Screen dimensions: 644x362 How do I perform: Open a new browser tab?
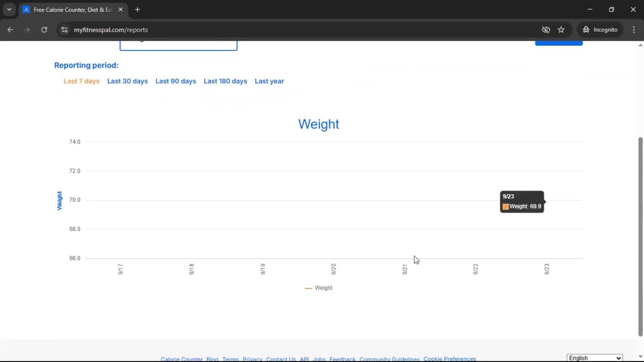138,9
